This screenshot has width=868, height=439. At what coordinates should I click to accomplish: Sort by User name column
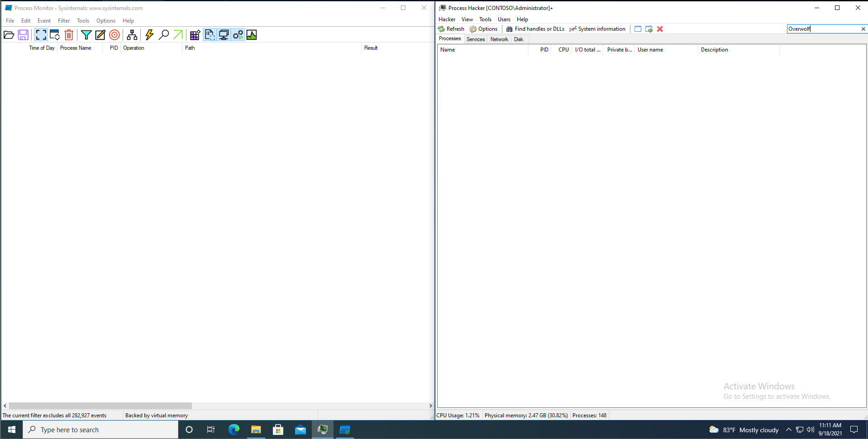click(x=666, y=50)
